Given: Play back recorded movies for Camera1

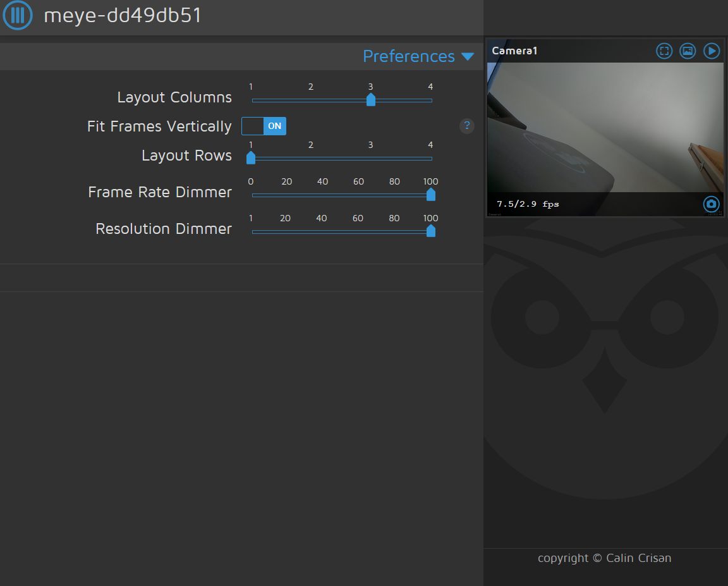Looking at the screenshot, I should click(x=712, y=51).
